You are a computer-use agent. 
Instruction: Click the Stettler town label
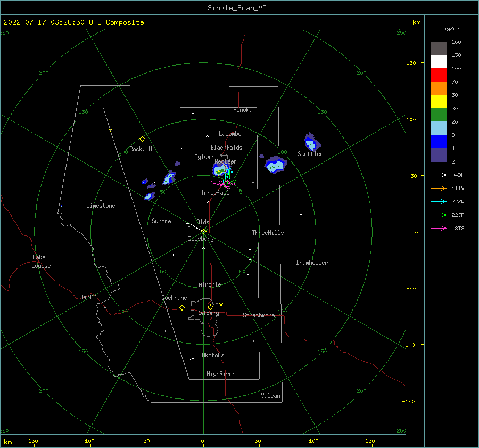pos(310,154)
